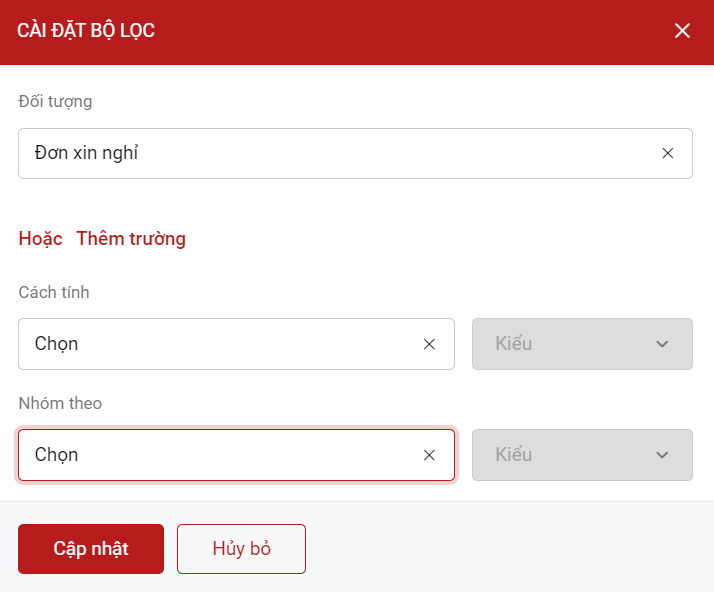The height and width of the screenshot is (592, 714).
Task: Clear the Đối tượng field selection
Action: [x=668, y=153]
